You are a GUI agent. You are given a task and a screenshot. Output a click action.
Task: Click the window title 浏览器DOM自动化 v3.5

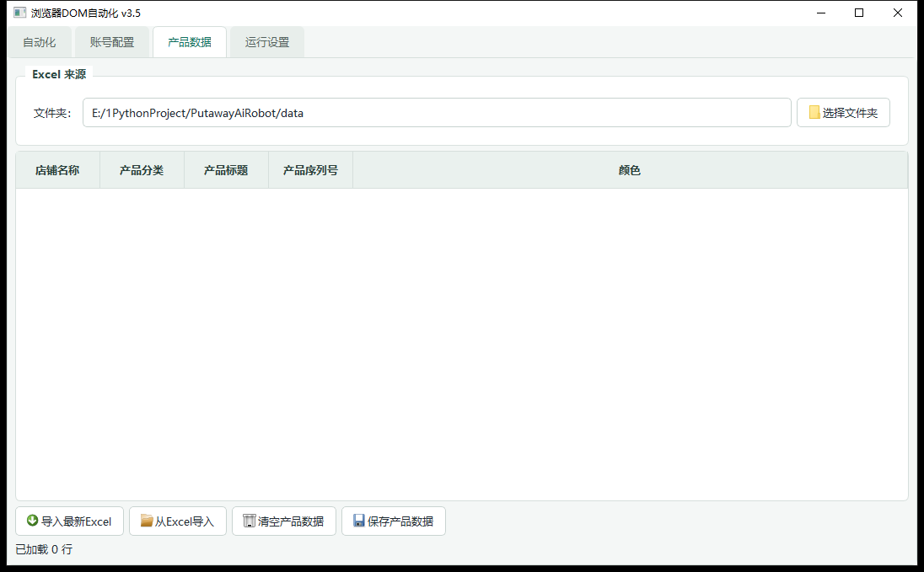pyautogui.click(x=86, y=13)
